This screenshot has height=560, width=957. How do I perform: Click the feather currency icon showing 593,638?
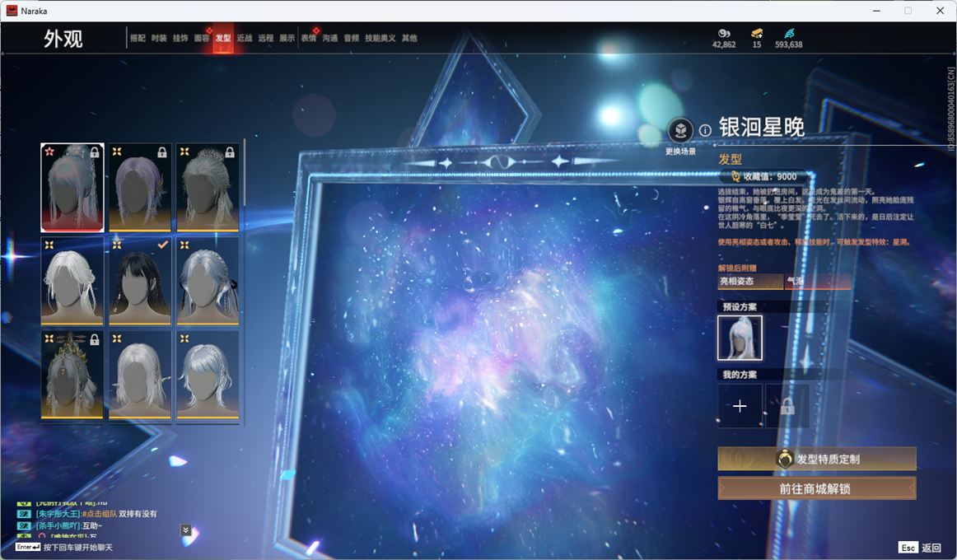pyautogui.click(x=789, y=33)
